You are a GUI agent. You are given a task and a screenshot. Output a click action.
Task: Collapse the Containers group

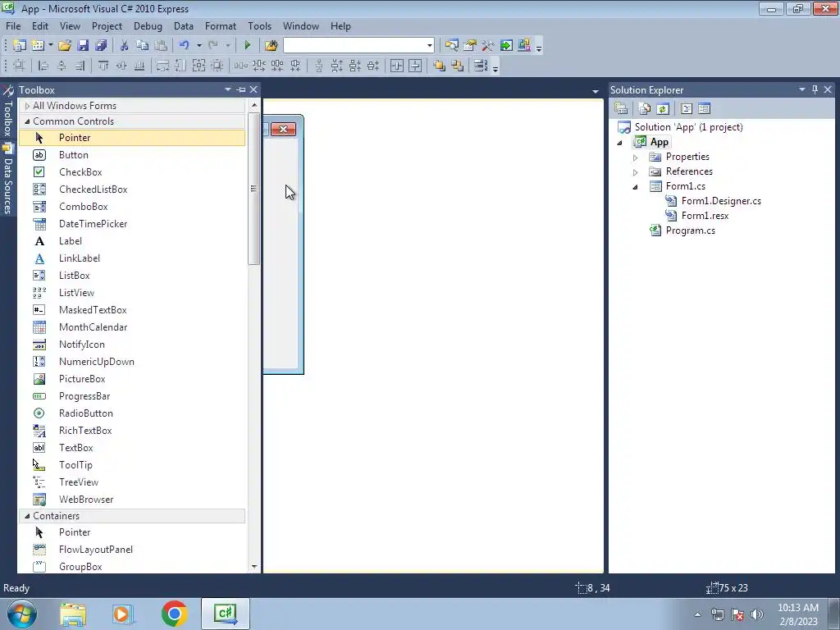click(x=27, y=516)
